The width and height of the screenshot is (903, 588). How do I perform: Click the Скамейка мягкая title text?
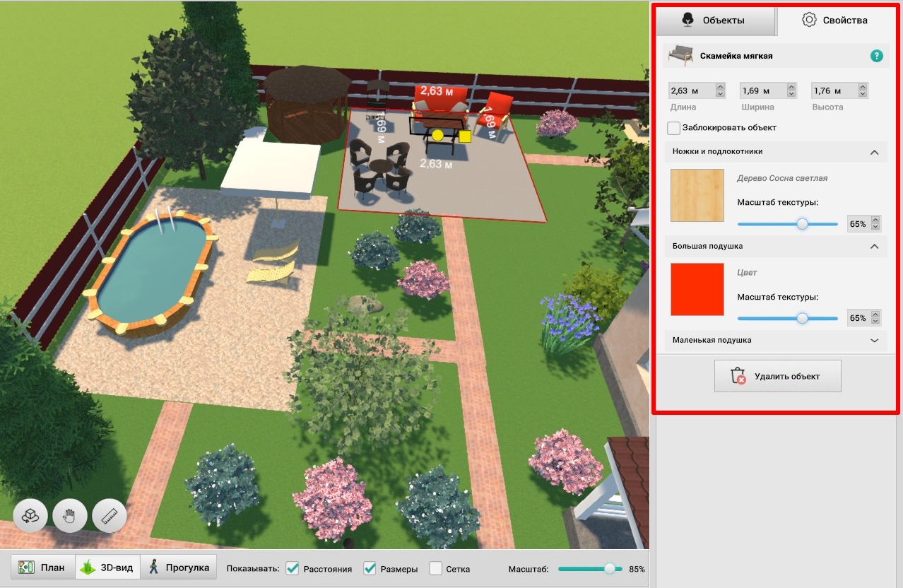(x=736, y=56)
